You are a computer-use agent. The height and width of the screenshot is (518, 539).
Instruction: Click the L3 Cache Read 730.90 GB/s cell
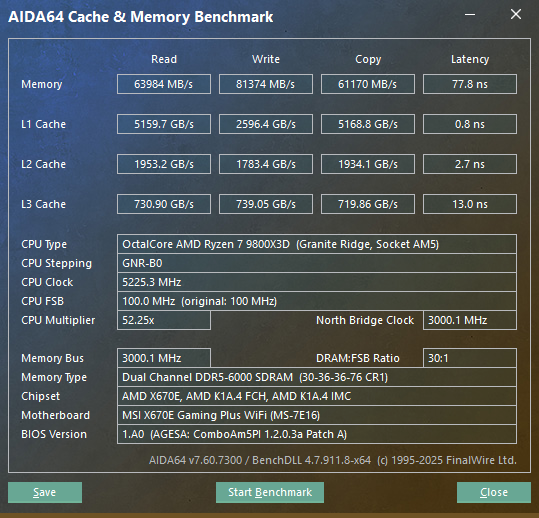164,204
